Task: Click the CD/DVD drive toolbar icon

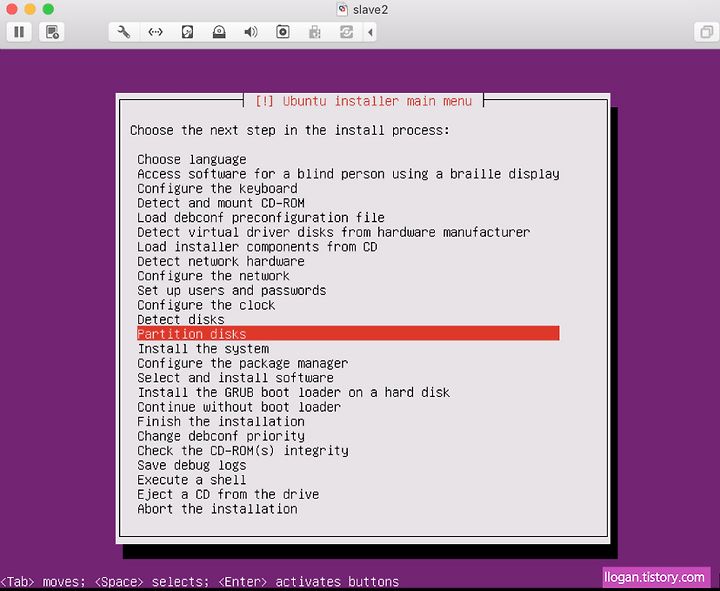Action: point(219,32)
